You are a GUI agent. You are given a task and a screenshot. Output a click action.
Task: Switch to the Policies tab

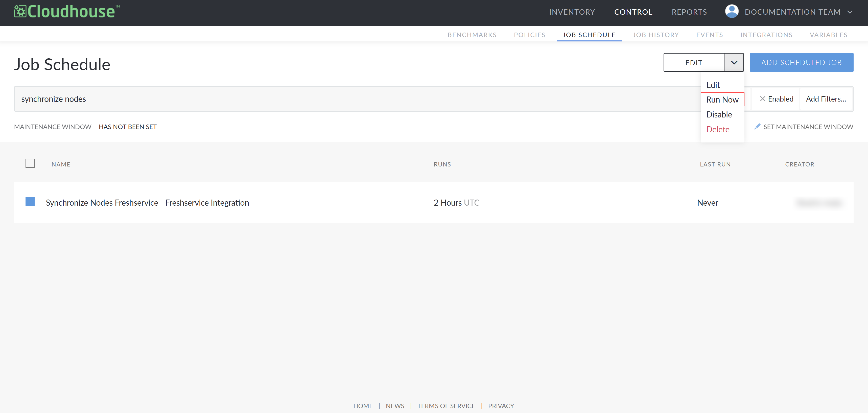(529, 35)
